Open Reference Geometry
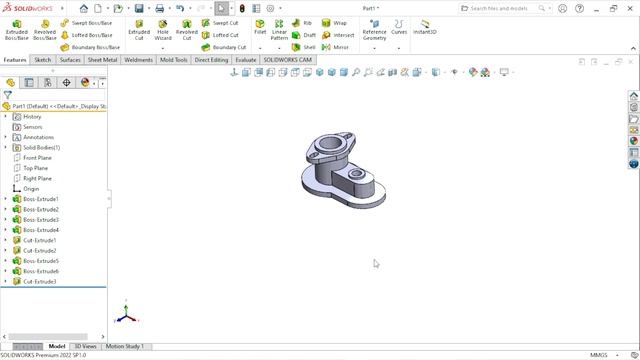Screen dimensions: 640x360 (374, 30)
